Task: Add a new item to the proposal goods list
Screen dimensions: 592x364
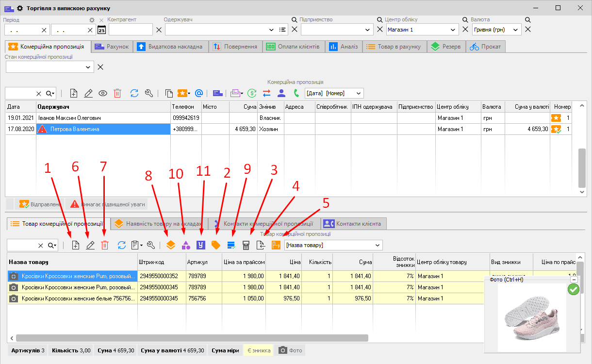Action: click(x=75, y=245)
